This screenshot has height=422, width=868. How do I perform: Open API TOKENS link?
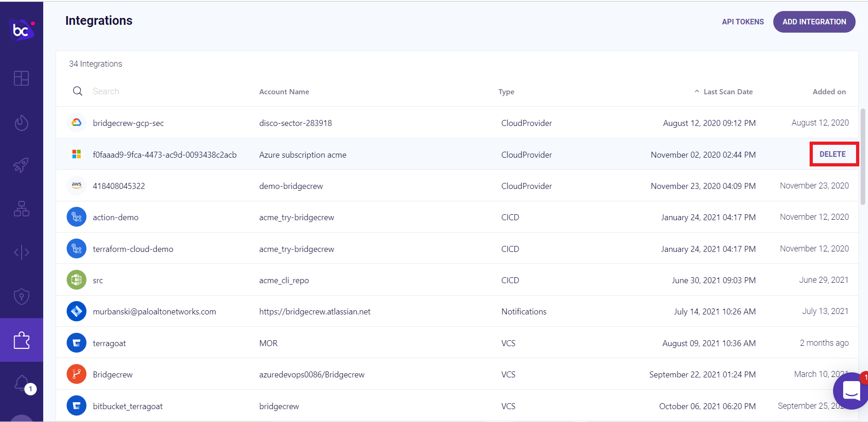[x=743, y=22]
